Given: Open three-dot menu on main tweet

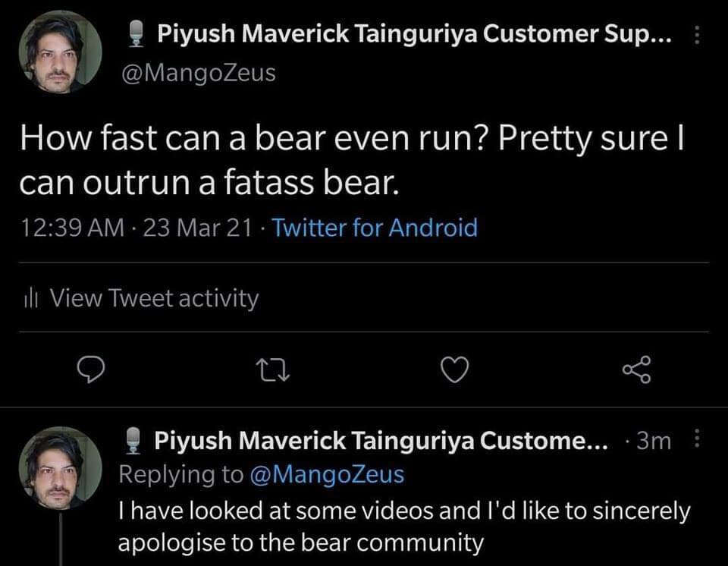Looking at the screenshot, I should click(x=698, y=35).
